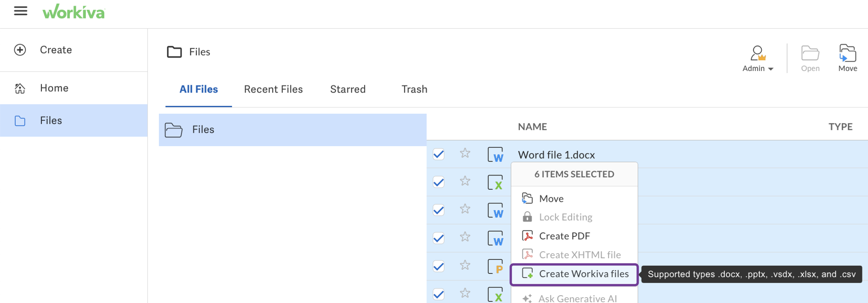
Task: Click the Move folder icon in toolbar
Action: pos(847,54)
